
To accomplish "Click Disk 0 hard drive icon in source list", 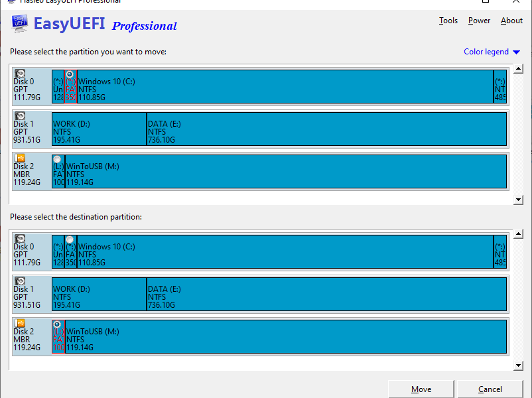I will 20,74.
